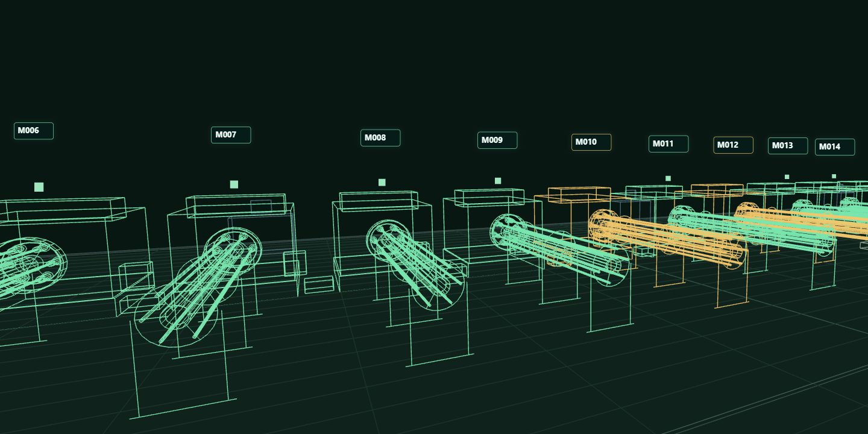Click the square marker below M006
Viewport: 868px width, 434px height.
39,187
